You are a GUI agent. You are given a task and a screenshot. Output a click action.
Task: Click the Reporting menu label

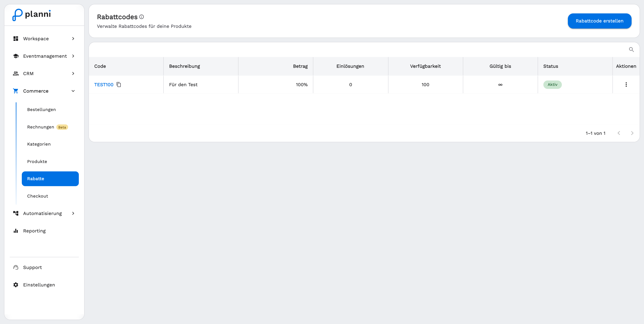35,231
